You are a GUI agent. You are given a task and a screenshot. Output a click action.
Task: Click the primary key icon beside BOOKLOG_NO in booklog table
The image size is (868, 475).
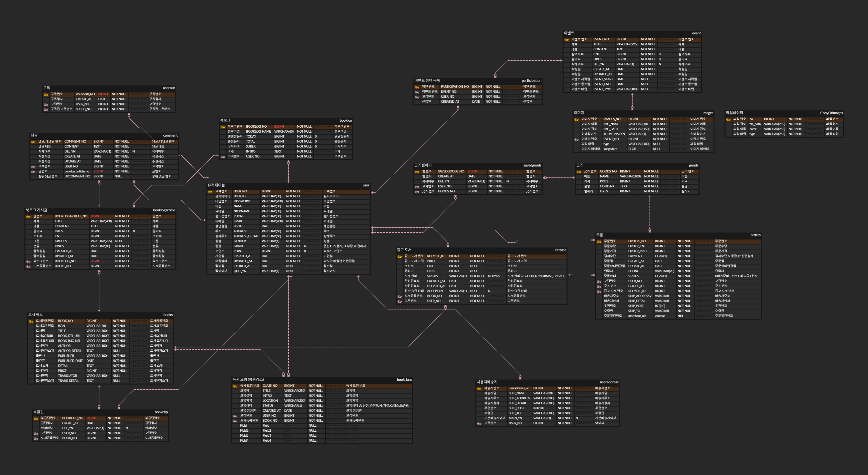tap(223, 127)
